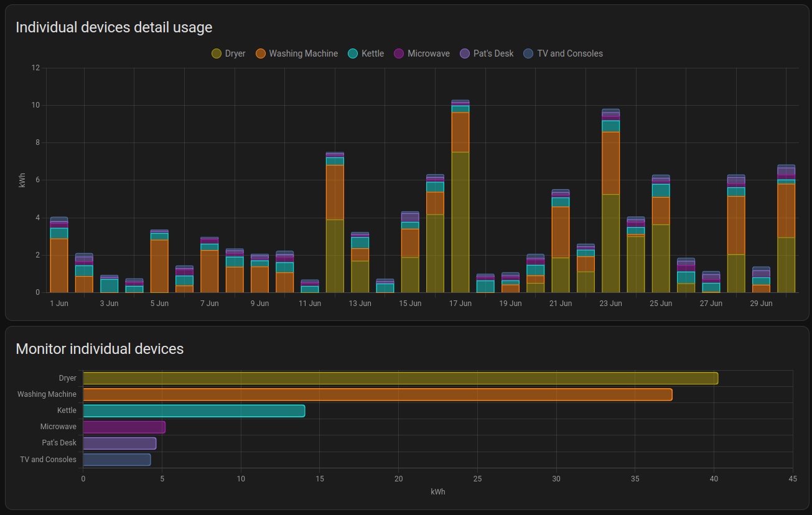Click the 23 Jun stacked bar
This screenshot has width=812, height=515.
click(611, 200)
